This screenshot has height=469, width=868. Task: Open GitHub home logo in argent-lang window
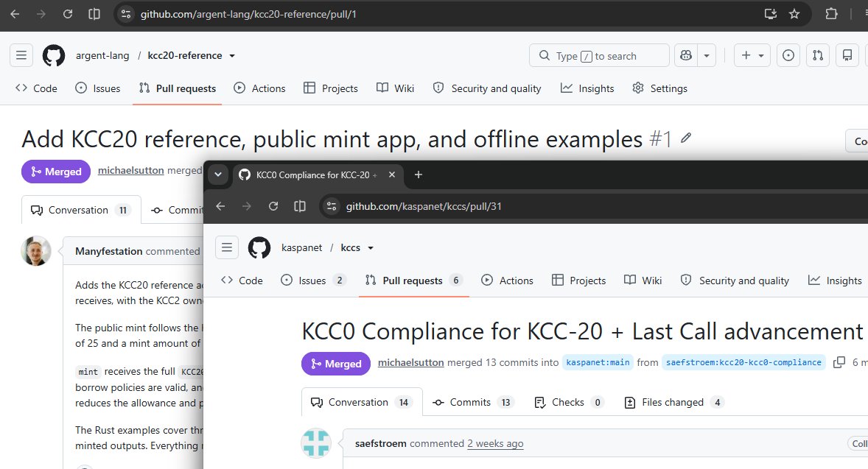pos(54,56)
